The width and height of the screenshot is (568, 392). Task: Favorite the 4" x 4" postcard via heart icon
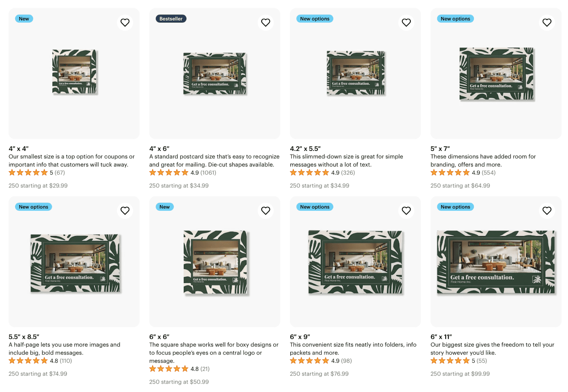click(125, 22)
